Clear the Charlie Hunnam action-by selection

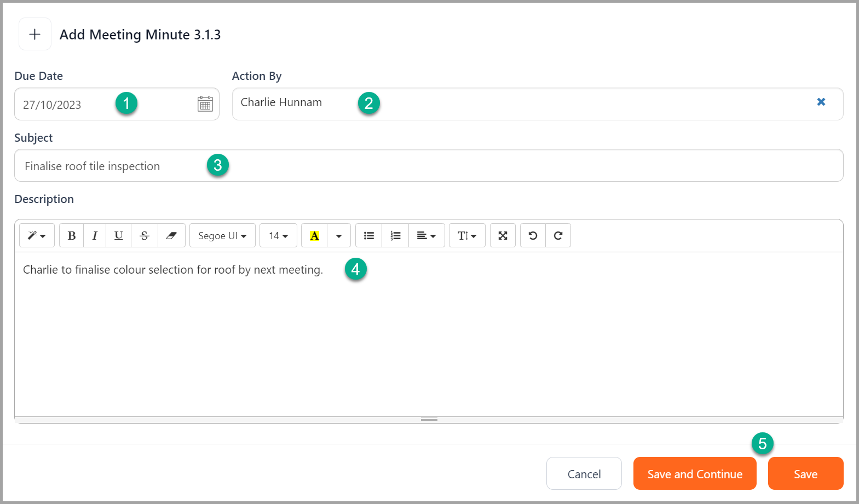(x=821, y=102)
